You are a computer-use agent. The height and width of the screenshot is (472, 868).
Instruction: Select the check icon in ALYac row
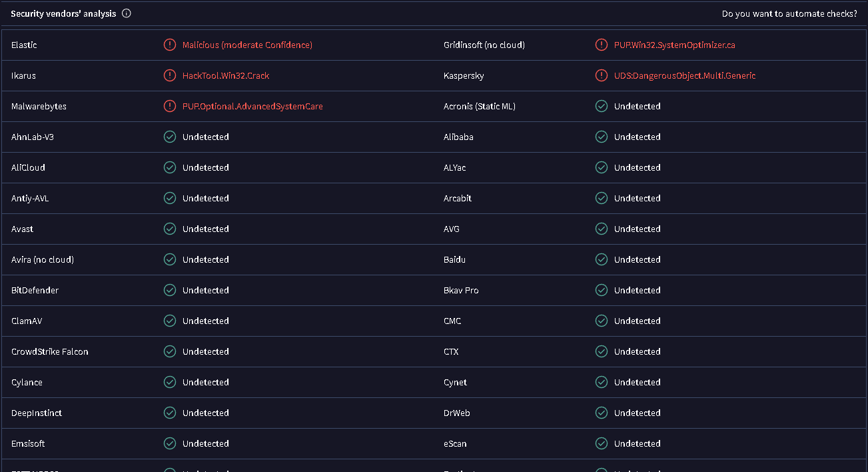pyautogui.click(x=602, y=167)
